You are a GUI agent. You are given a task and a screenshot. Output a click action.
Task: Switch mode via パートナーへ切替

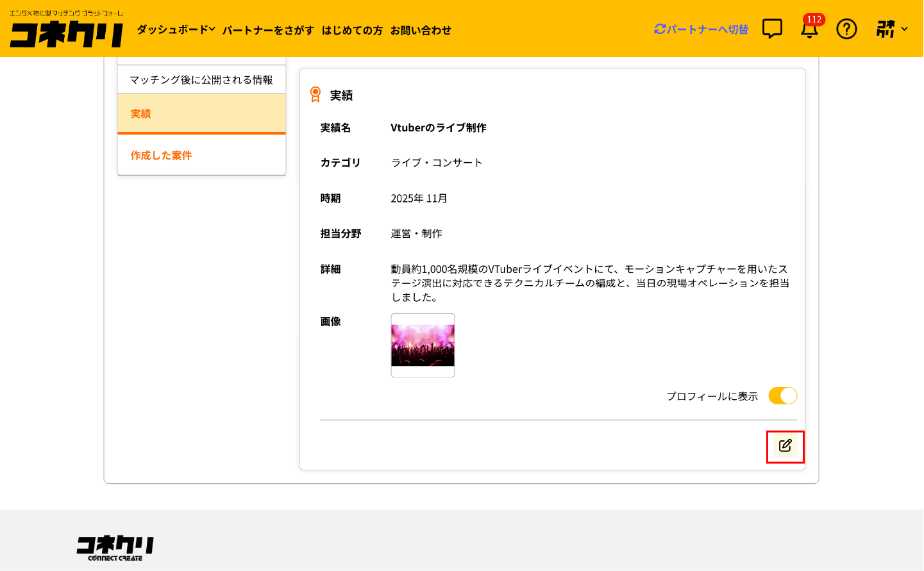701,29
